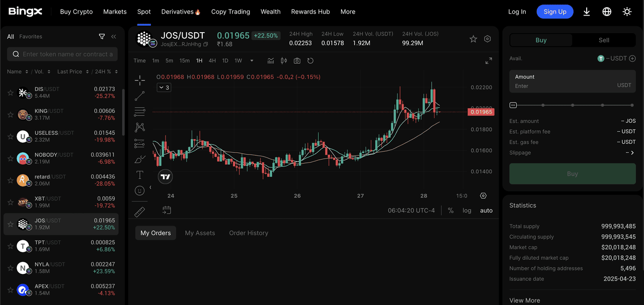Viewport: 644px width, 305px height.
Task: Click the candlestick chart style icon
Action: (x=284, y=61)
